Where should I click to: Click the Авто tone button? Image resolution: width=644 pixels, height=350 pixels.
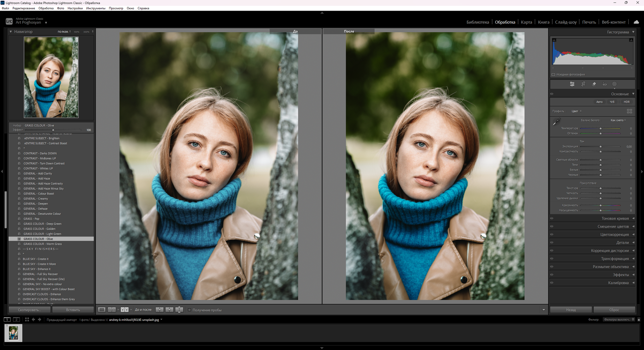coord(599,102)
